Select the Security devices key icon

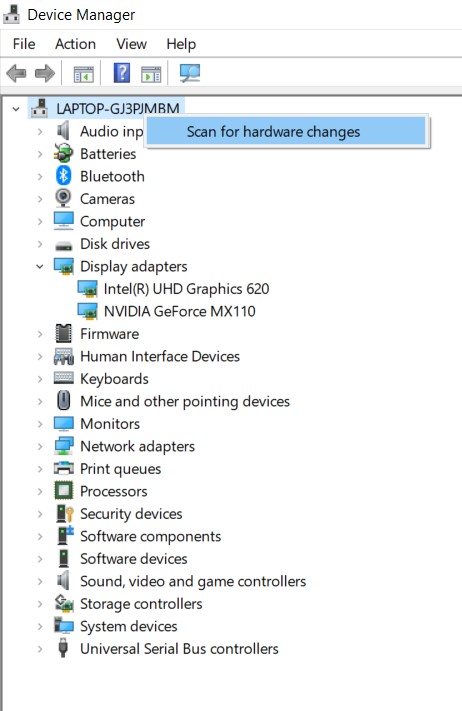[64, 513]
